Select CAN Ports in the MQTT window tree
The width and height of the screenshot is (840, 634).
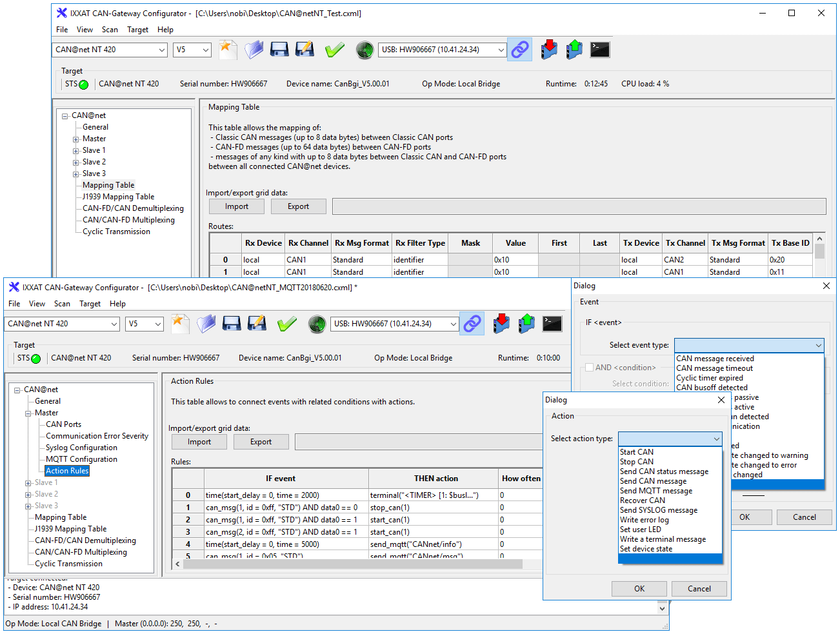63,424
